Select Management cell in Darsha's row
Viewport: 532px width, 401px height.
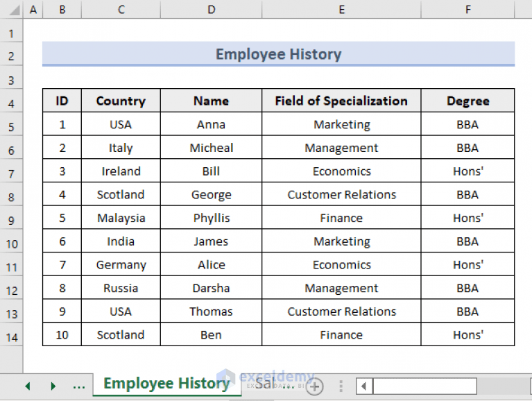click(x=341, y=288)
